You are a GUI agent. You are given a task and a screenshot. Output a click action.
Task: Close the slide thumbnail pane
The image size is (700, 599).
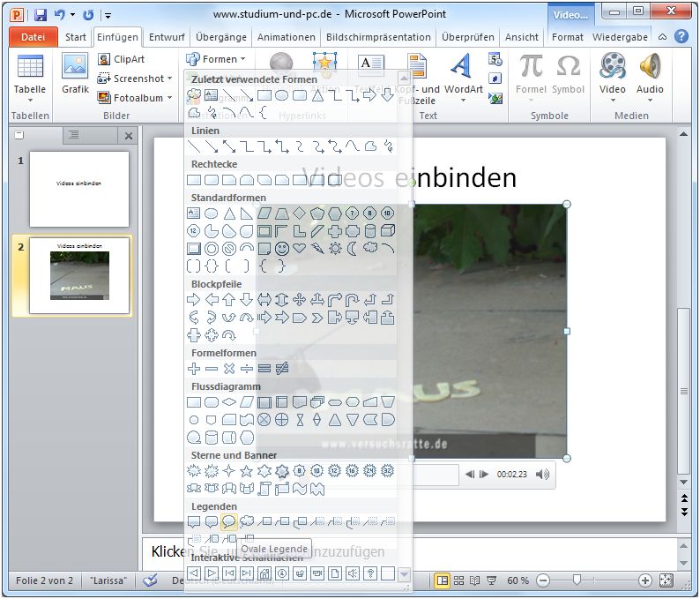(129, 136)
